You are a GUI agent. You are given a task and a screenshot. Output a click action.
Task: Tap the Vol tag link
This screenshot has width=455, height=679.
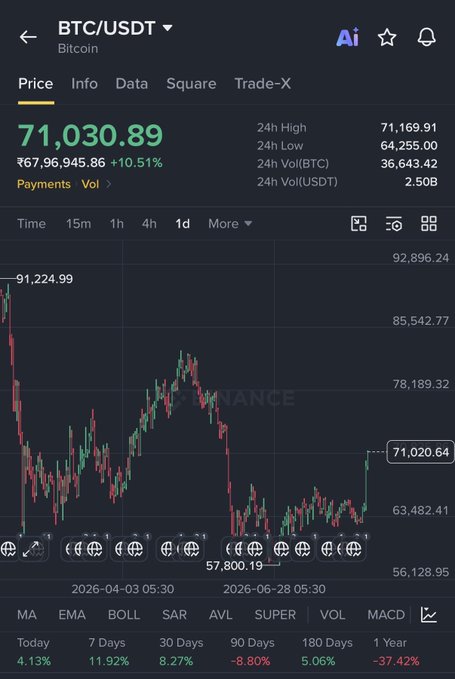(90, 184)
